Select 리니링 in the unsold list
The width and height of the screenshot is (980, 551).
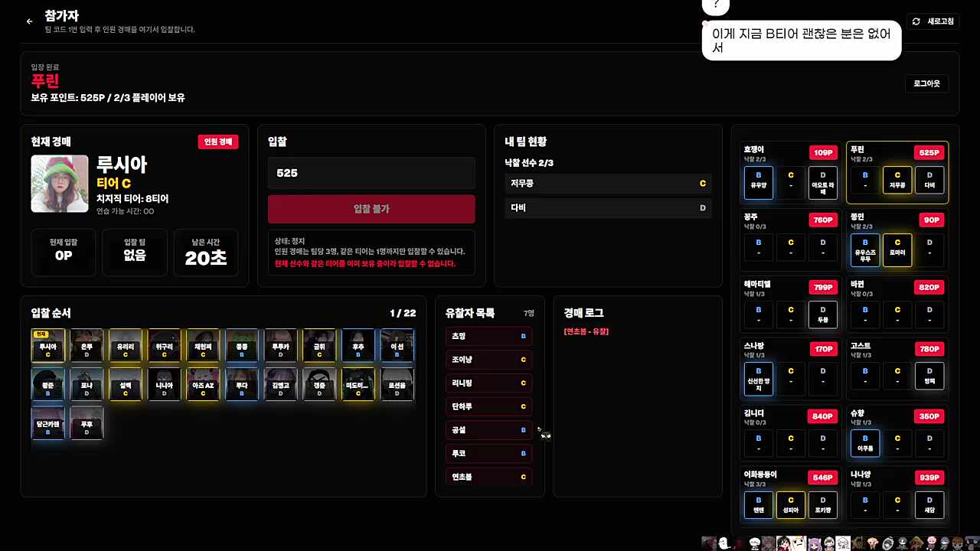(x=488, y=383)
